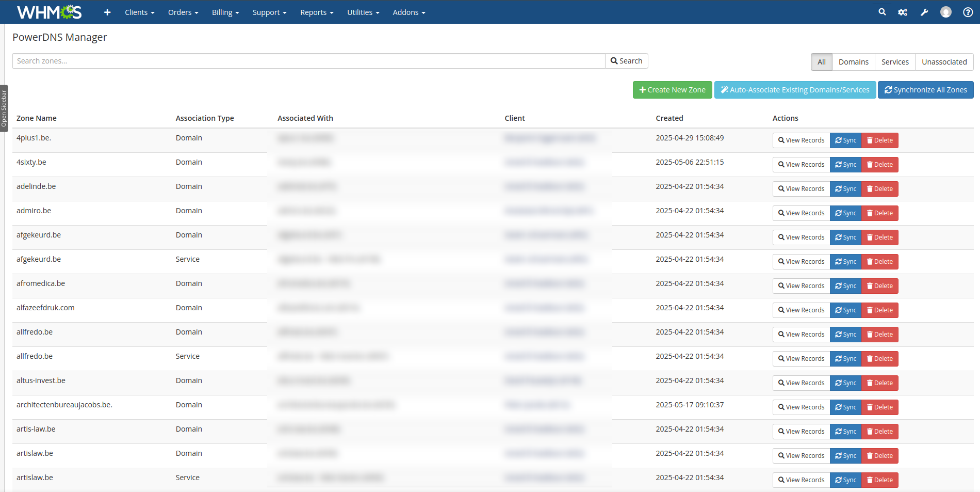Image resolution: width=980 pixels, height=492 pixels.
Task: Click the Created column header
Action: (669, 118)
